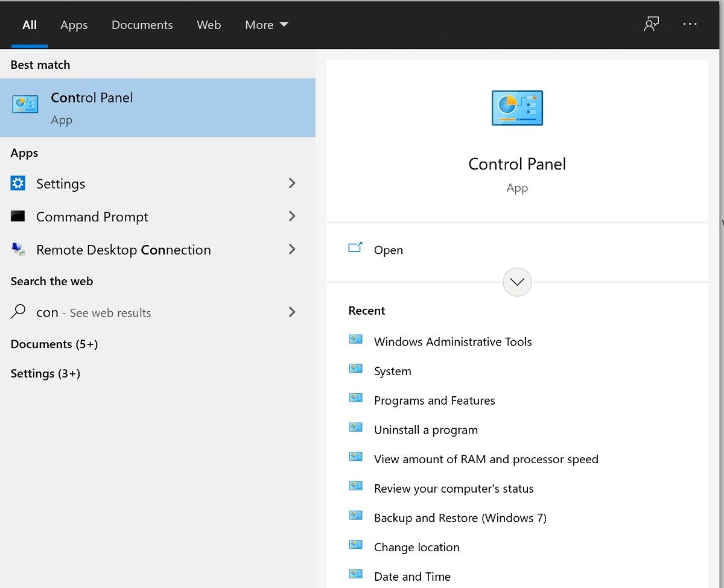Click icon beside Change location

(356, 545)
